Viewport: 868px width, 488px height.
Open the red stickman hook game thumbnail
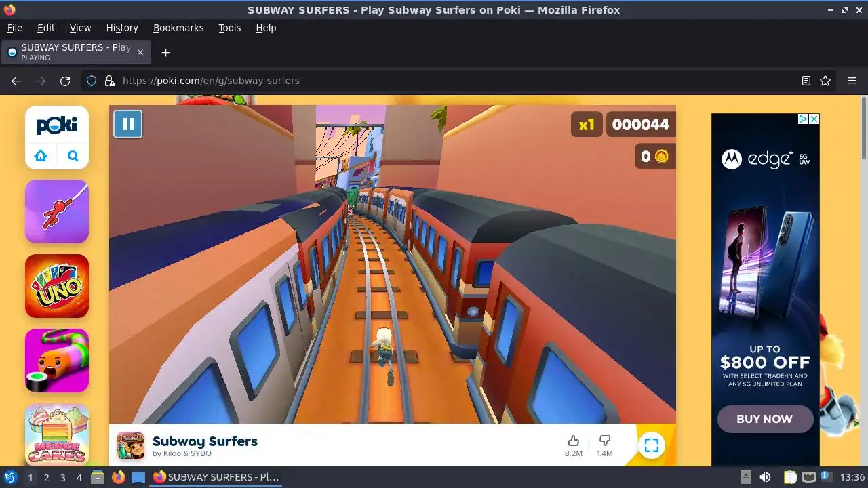coord(57,211)
